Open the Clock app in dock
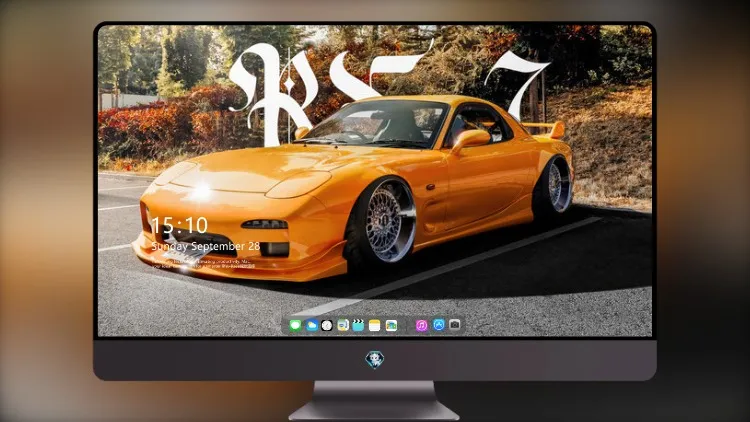The width and height of the screenshot is (750, 422). pos(327,325)
